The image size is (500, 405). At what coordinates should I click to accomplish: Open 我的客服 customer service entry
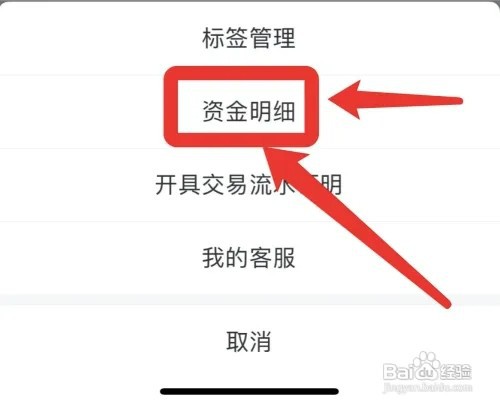click(249, 258)
